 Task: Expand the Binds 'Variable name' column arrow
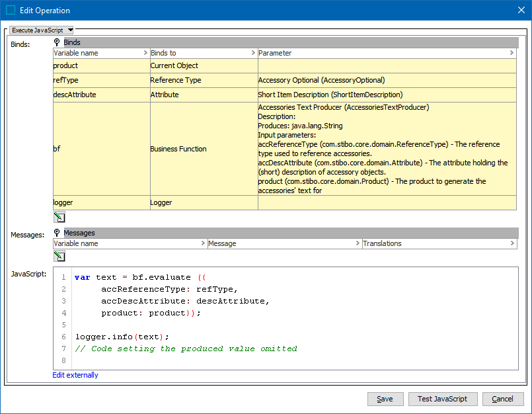tap(145, 53)
